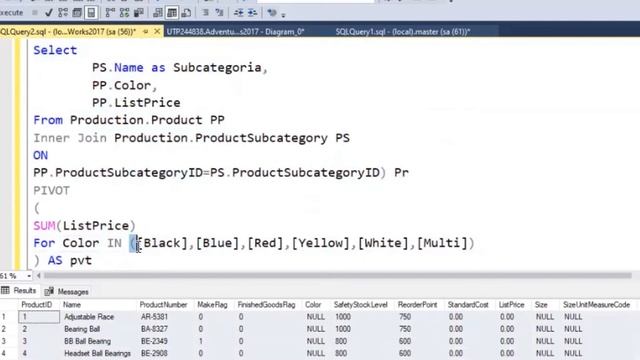The height and width of the screenshot is (360, 640).
Task: Click the Color column header
Action: [313, 305]
